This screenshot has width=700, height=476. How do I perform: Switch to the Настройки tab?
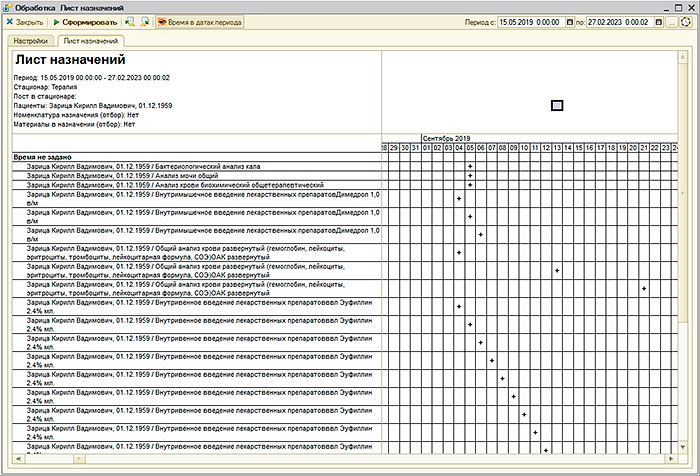coord(30,41)
